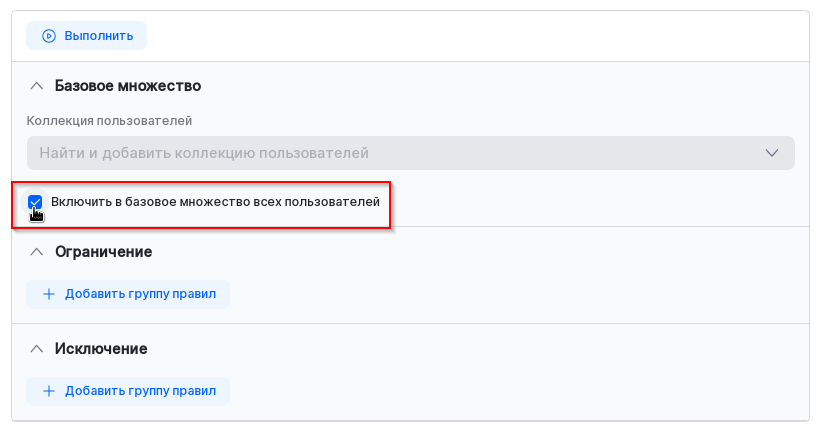Click label Включить в базовое множество всех пользователей
The height and width of the screenshot is (433, 819).
click(x=215, y=202)
